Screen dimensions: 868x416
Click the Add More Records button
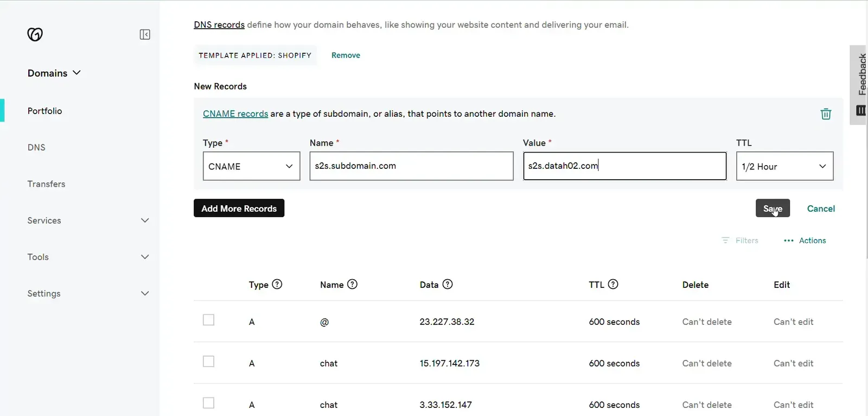point(239,209)
